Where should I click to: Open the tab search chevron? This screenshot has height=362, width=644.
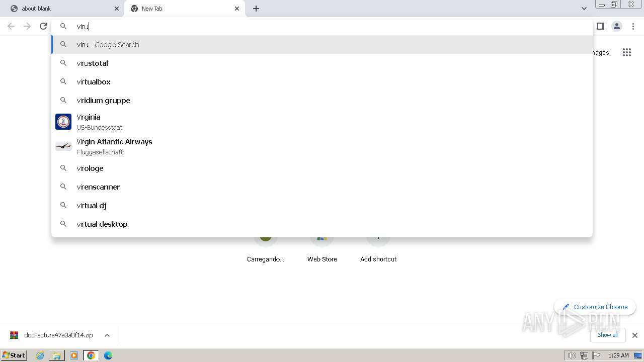584,9
